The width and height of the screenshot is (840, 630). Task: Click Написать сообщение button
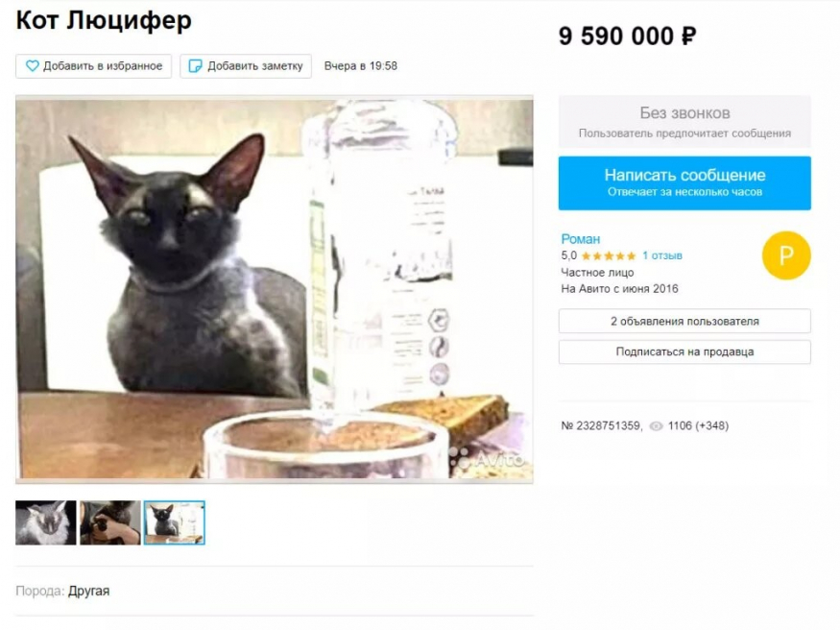tap(684, 182)
